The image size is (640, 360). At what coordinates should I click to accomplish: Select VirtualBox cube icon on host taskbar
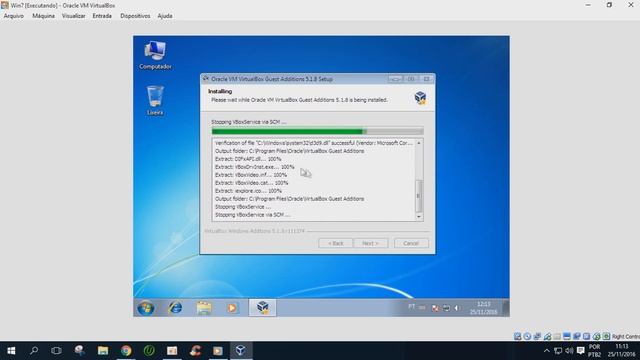pyautogui.click(x=241, y=351)
